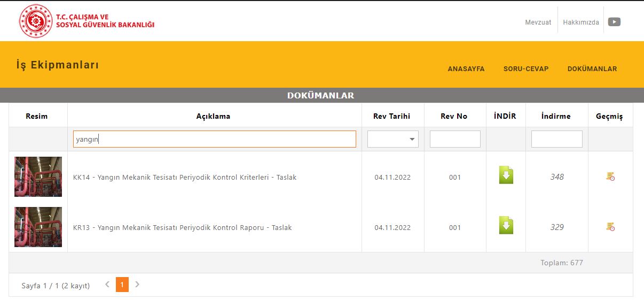Image resolution: width=644 pixels, height=307 pixels.
Task: Download the KR13 Periyodik Kontrol Raporu document
Action: (x=506, y=225)
